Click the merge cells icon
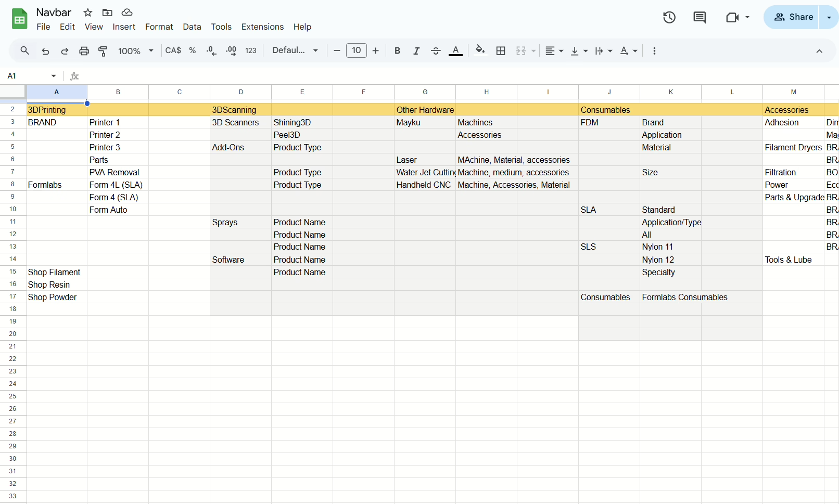The height and width of the screenshot is (504, 839). (x=520, y=51)
